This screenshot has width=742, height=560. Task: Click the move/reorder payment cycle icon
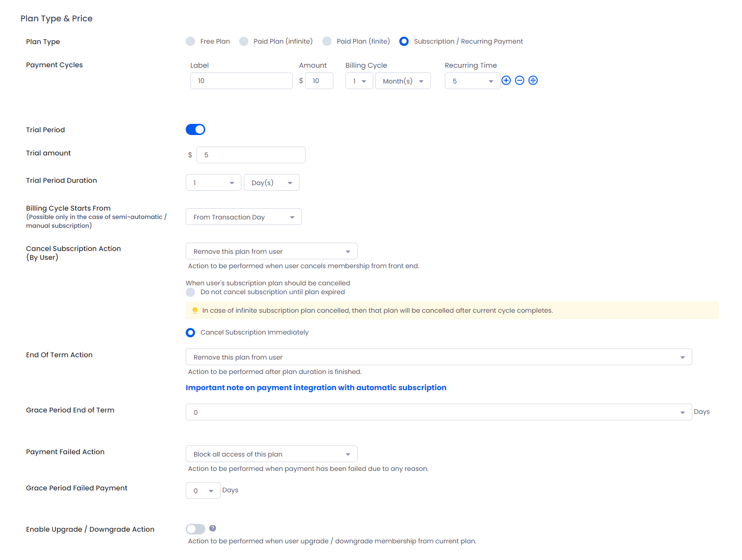coord(533,80)
